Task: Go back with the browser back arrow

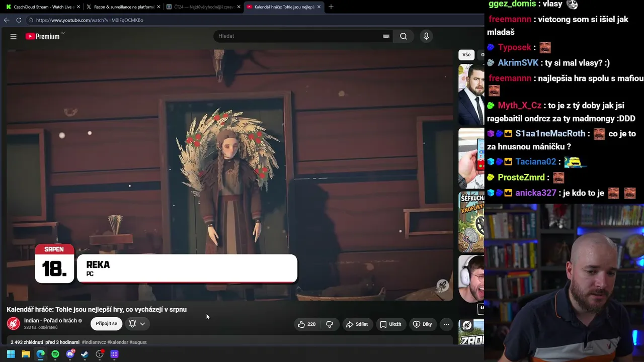Action: click(x=7, y=20)
